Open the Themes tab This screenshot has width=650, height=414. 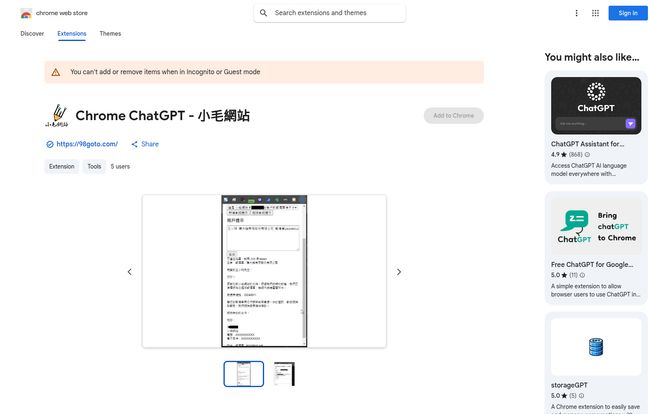point(110,34)
